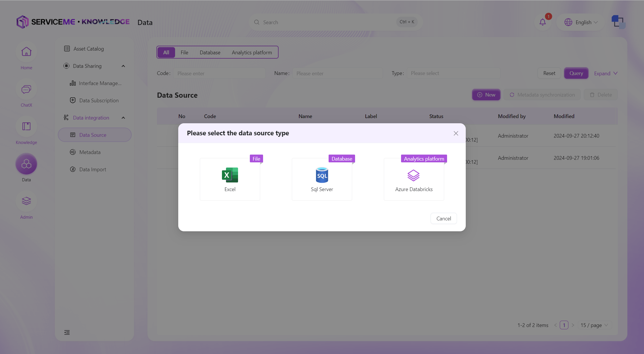Open the English language dropdown
Screen dimensions: 644x354
coord(581,22)
